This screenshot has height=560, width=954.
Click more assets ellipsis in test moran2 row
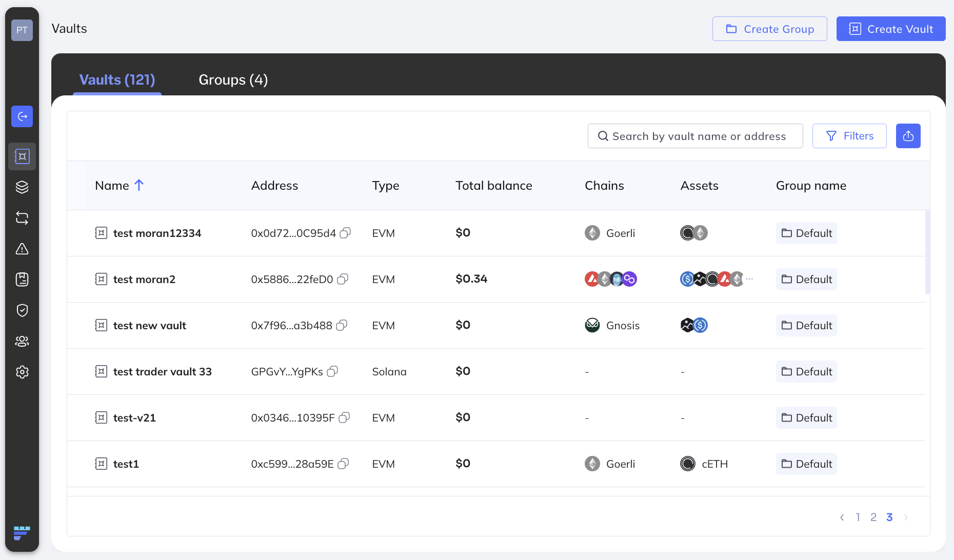(x=749, y=279)
